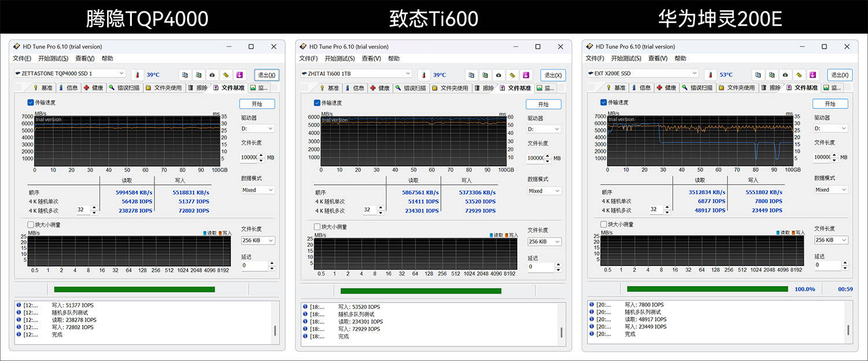Screen dimensions: 868x361
Task: Uncheck 传输速度 in TQP4000 window
Action: click(31, 103)
